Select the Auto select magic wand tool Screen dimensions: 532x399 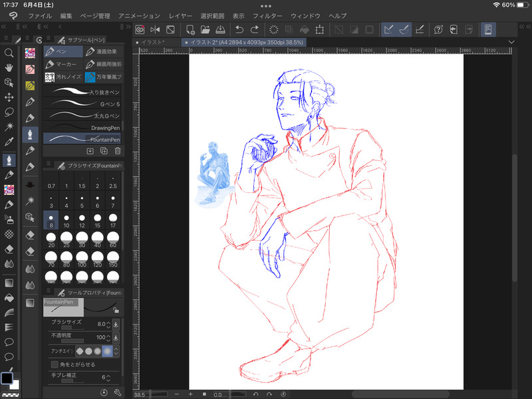[9, 126]
